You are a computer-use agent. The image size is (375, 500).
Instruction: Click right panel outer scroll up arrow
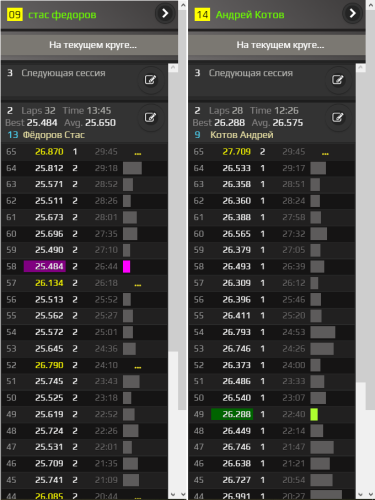(370, 5)
